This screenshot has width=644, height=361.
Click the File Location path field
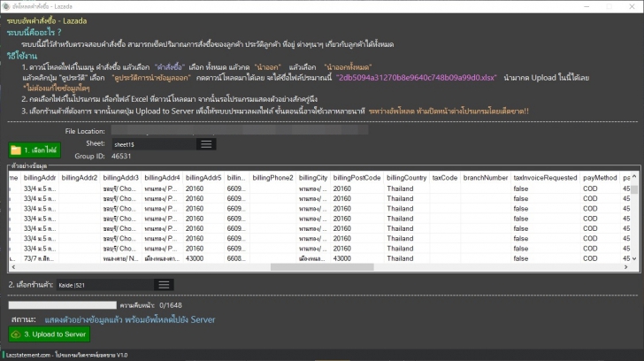coord(240,131)
